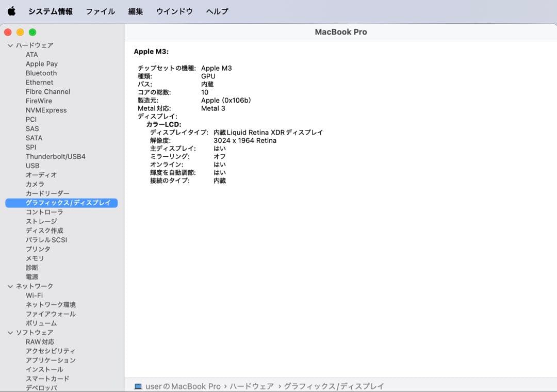Select ファイアウォール in the sidebar
Viewport: 557px width, 392px height.
coord(51,314)
